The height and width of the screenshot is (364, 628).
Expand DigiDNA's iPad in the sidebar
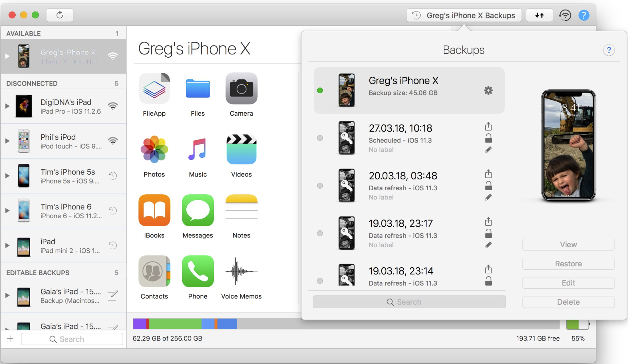(x=7, y=106)
